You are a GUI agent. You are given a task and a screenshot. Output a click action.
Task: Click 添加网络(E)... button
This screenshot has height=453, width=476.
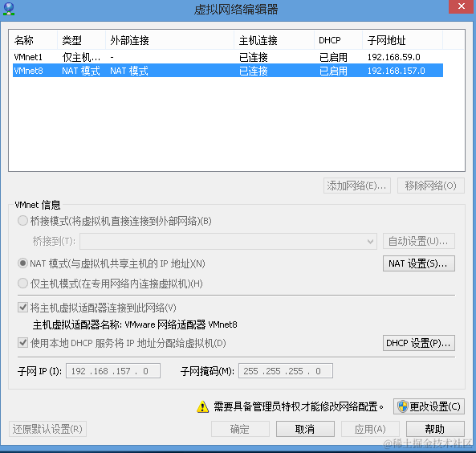click(356, 186)
